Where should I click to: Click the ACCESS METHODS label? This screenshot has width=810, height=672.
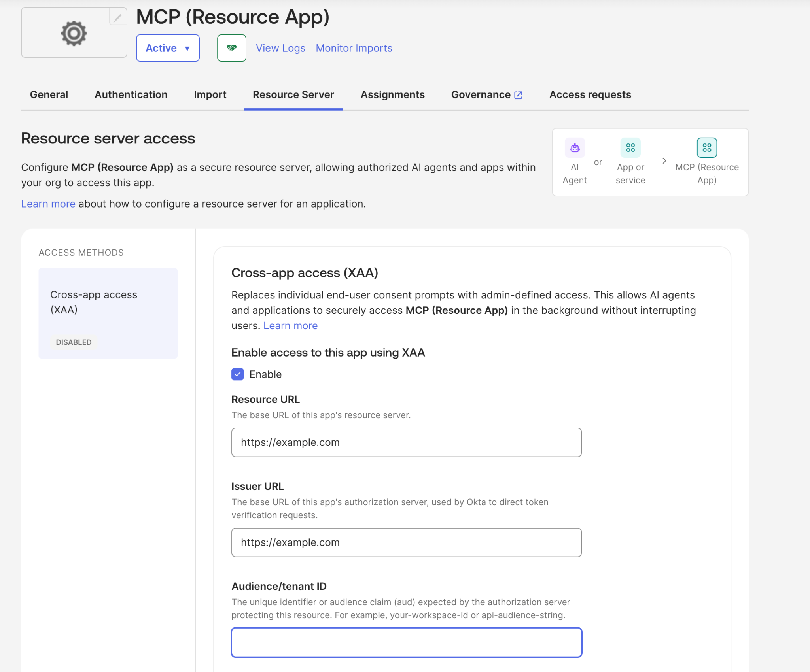pyautogui.click(x=81, y=253)
